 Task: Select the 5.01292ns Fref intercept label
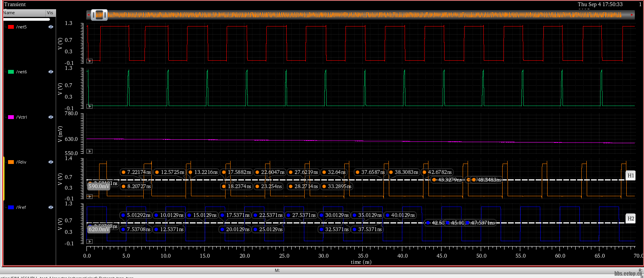point(136,215)
